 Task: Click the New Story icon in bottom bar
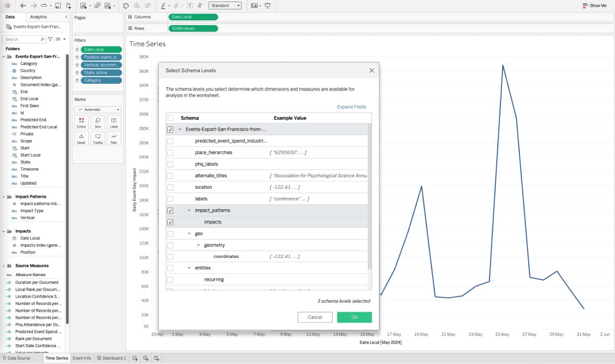[x=156, y=358]
